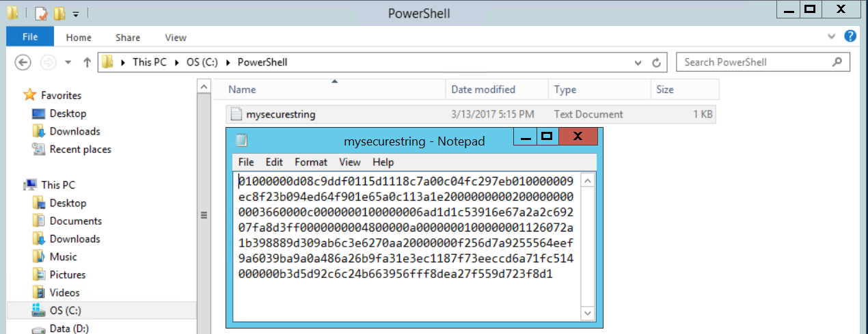
Task: Select Downloads under This PC
Action: [74, 238]
